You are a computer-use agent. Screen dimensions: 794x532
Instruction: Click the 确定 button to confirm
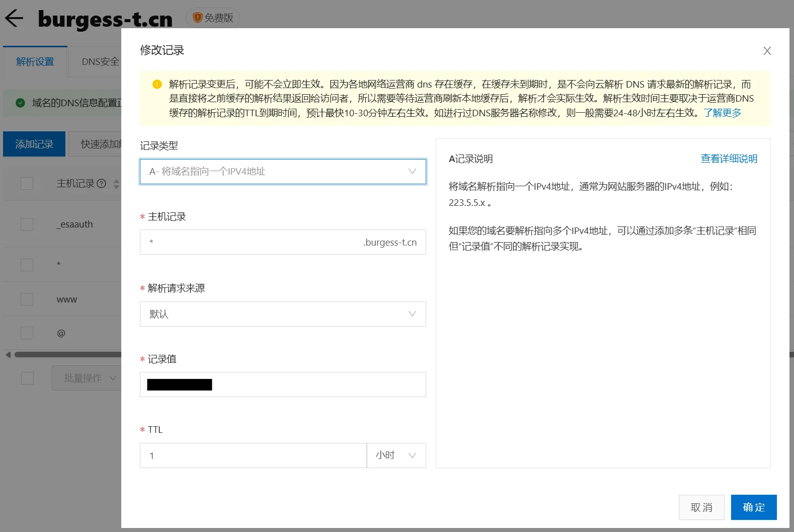click(753, 507)
